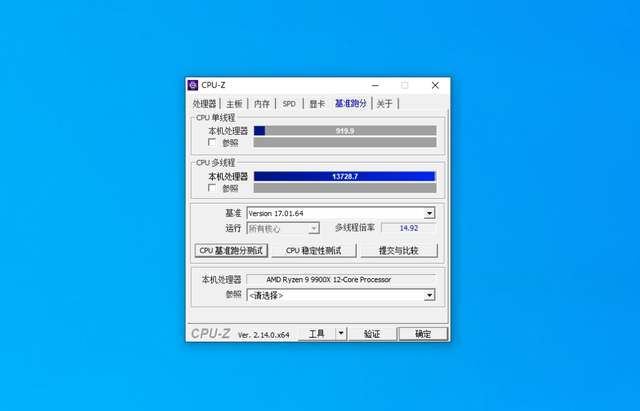Confirm with the 确定 button
This screenshot has height=411, width=640.
coord(423,334)
